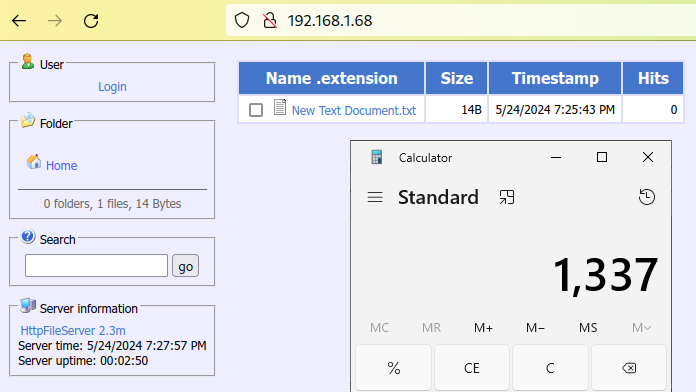Click the Server information computer icon
This screenshot has width=696, height=392.
click(x=28, y=305)
